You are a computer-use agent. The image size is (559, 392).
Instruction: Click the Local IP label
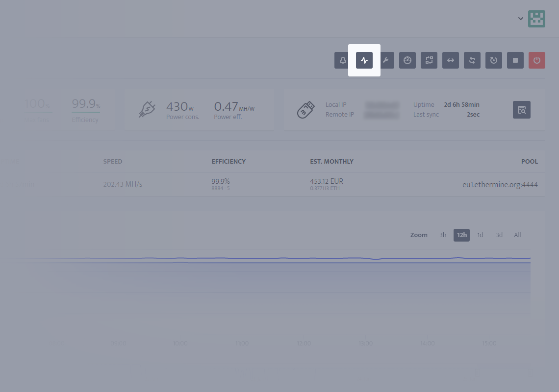pyautogui.click(x=336, y=105)
